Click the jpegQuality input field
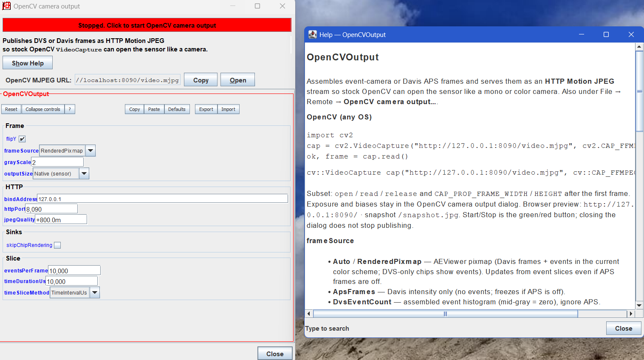The image size is (644, 360). pyautogui.click(x=61, y=219)
